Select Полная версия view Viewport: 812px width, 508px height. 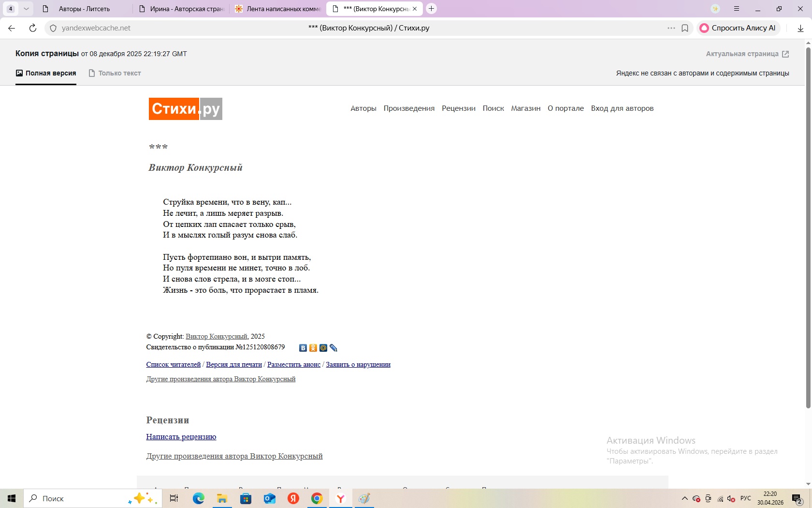[x=46, y=73]
